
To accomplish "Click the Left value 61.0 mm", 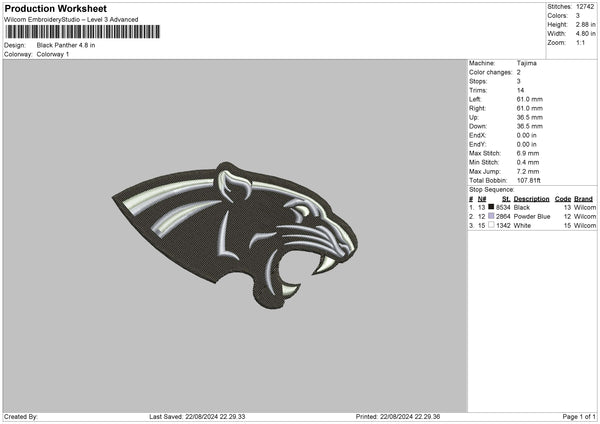I will pos(530,99).
